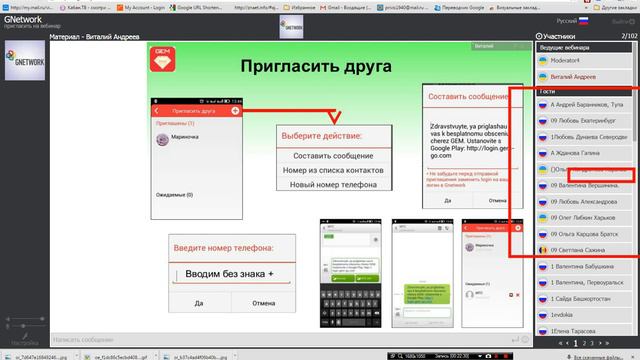
Task: Open the Gmail - Входящие bookmark
Action: click(x=345, y=7)
